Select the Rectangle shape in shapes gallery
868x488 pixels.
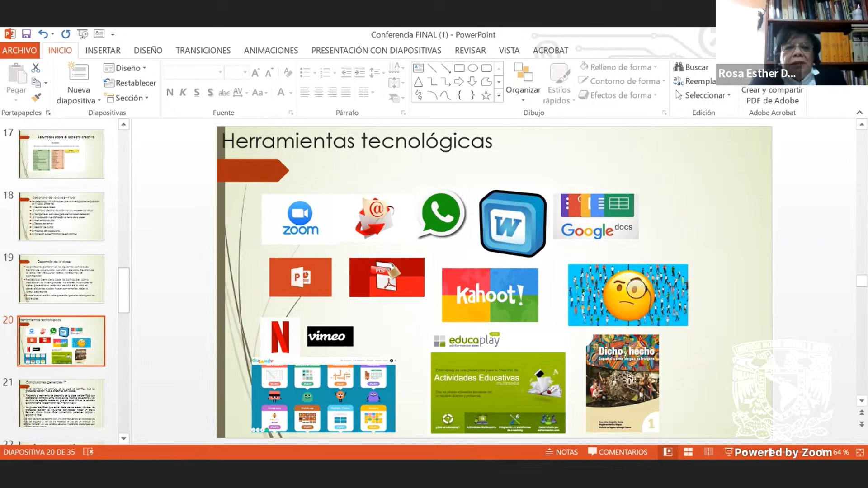click(x=459, y=68)
